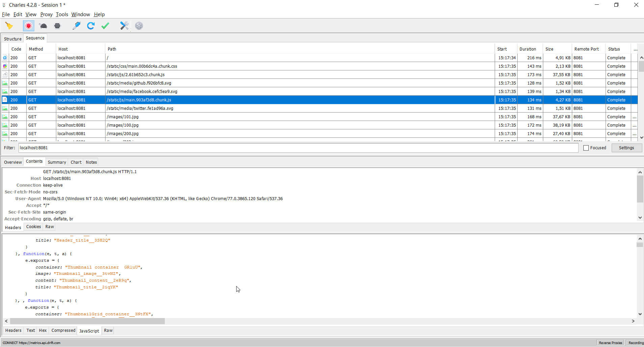Open the Summary tab
The height and width of the screenshot is (347, 644).
[57, 162]
